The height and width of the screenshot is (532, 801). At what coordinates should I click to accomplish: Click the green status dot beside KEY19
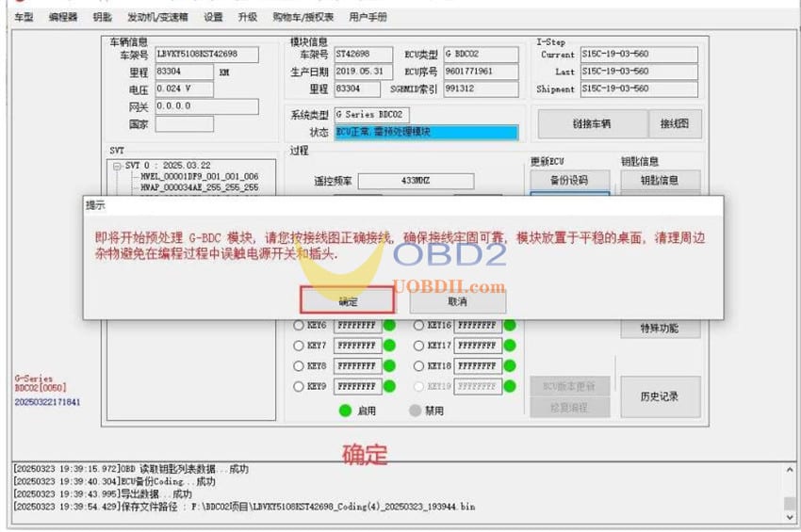(510, 386)
